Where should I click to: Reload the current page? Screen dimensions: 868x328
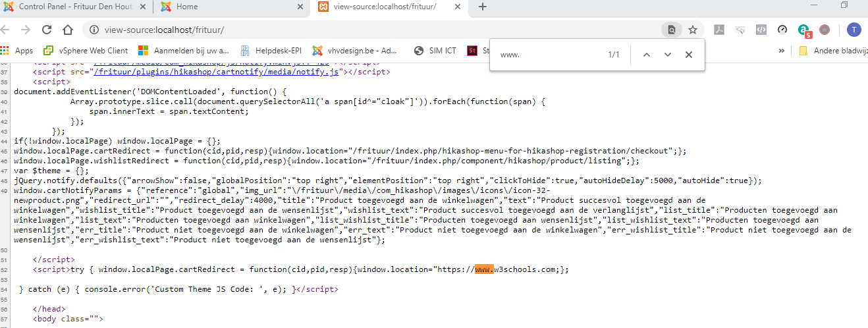(47, 30)
